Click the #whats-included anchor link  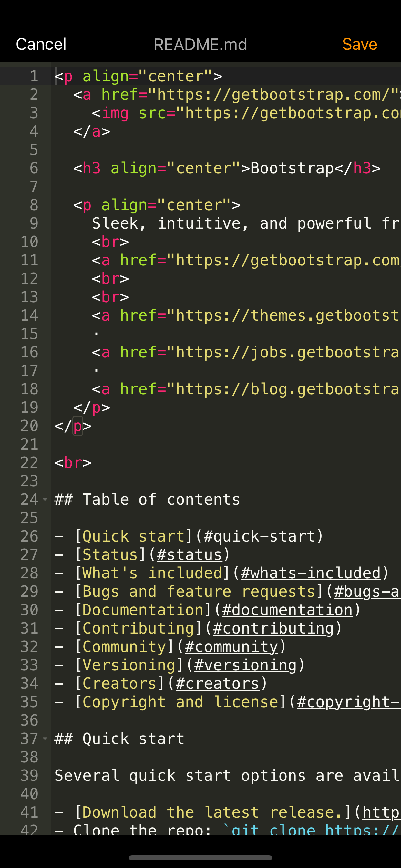tap(311, 573)
